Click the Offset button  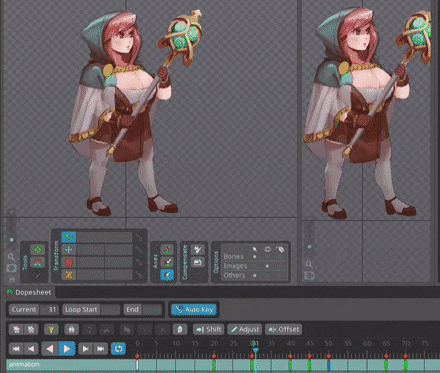(x=283, y=329)
